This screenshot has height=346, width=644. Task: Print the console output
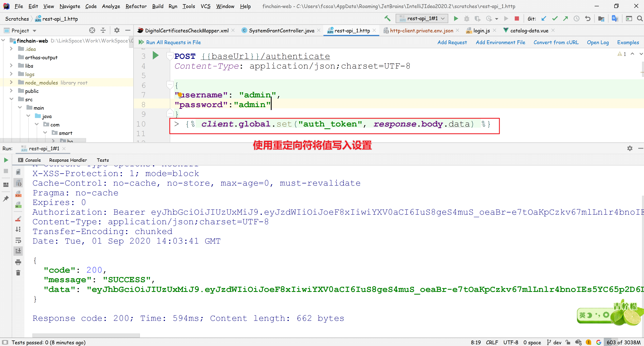point(18,262)
